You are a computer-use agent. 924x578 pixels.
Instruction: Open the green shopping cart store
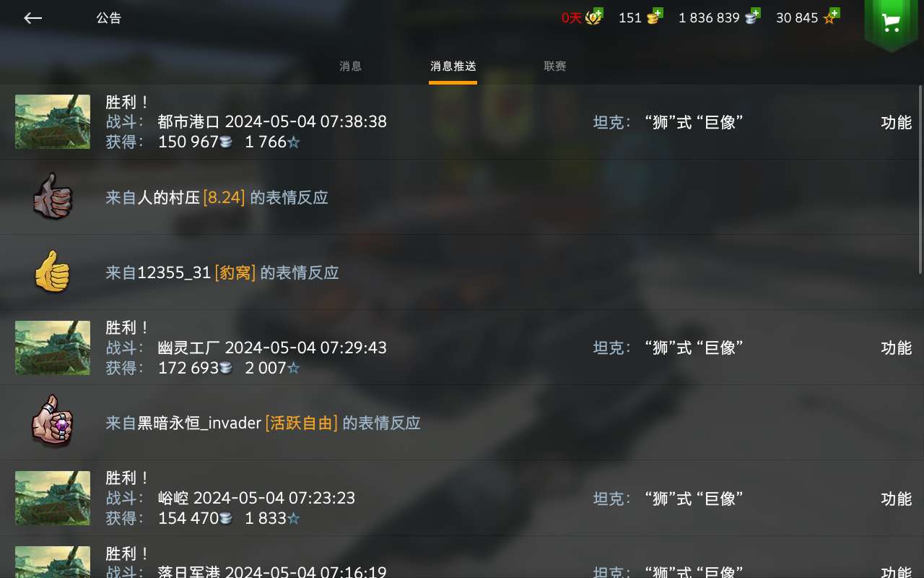(x=891, y=22)
